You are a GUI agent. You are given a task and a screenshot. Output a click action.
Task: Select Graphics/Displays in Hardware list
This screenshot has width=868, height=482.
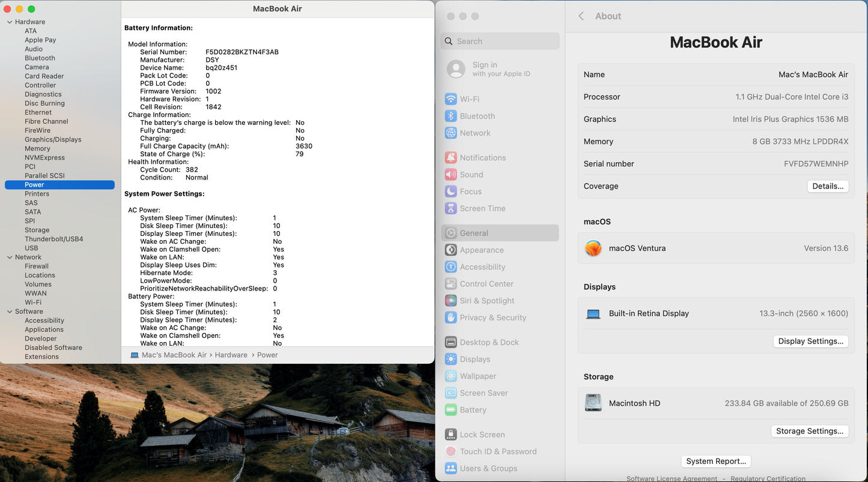pos(53,139)
